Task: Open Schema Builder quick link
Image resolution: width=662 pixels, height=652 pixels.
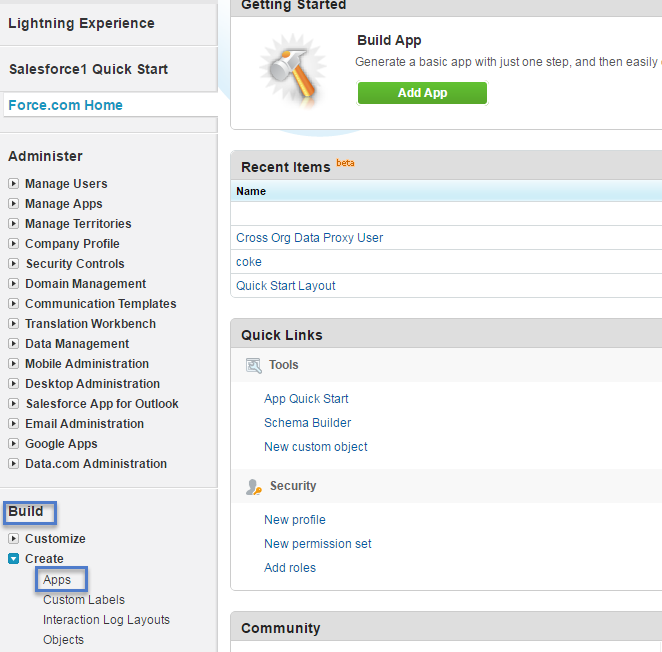Action: pos(307,423)
